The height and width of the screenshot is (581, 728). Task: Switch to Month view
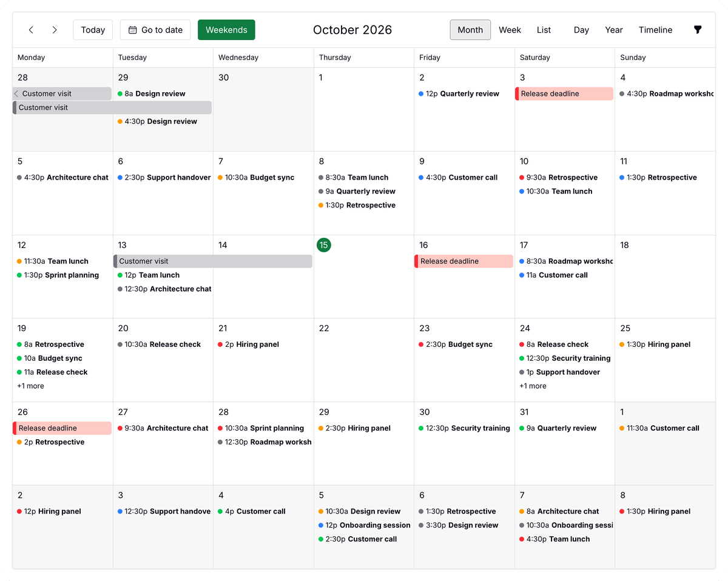point(470,30)
